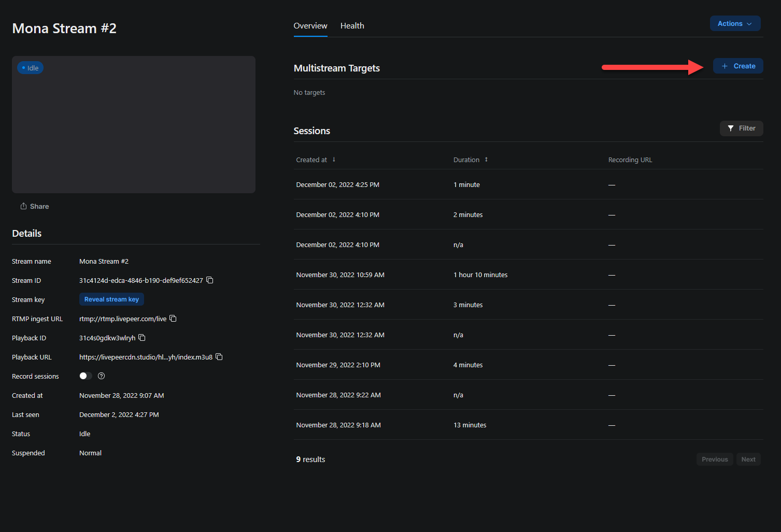Image resolution: width=781 pixels, height=532 pixels.
Task: Switch to the Health tab
Action: [352, 26]
